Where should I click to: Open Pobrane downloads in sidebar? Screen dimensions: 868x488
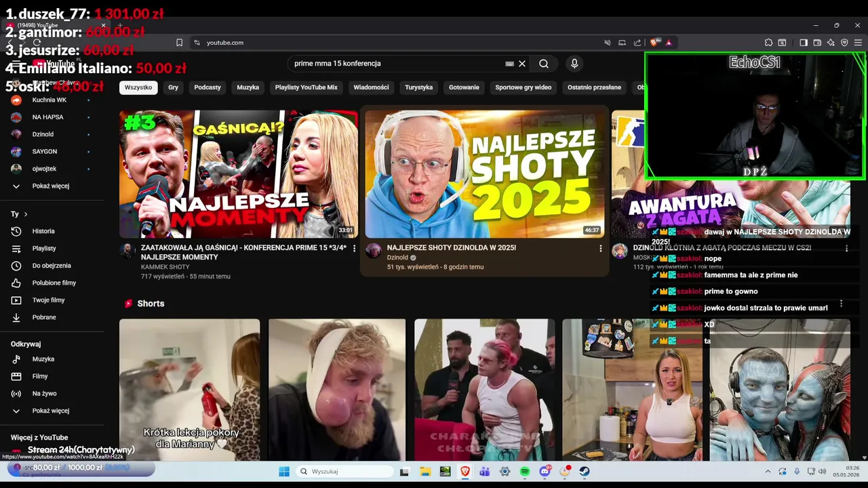pos(44,317)
